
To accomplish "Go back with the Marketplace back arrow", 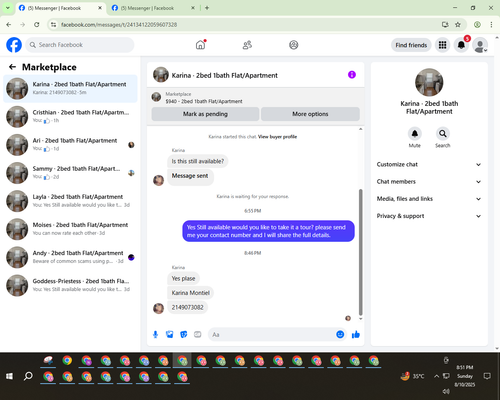I will pyautogui.click(x=12, y=67).
